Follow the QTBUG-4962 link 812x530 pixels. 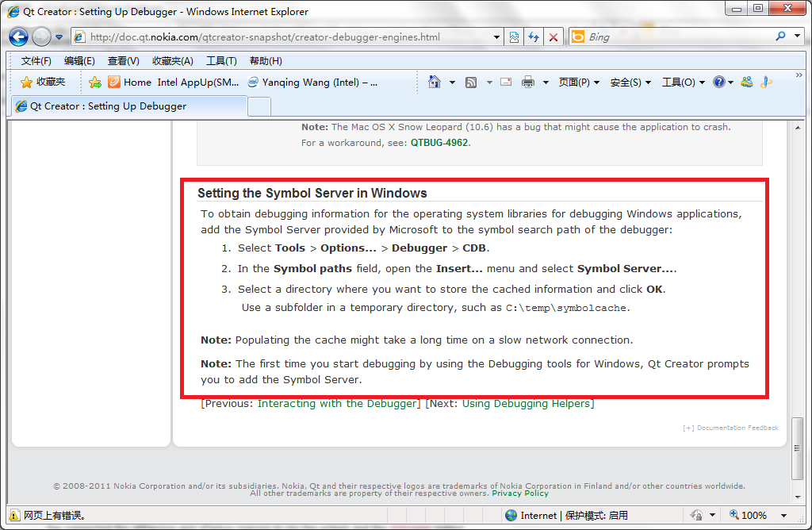point(439,143)
